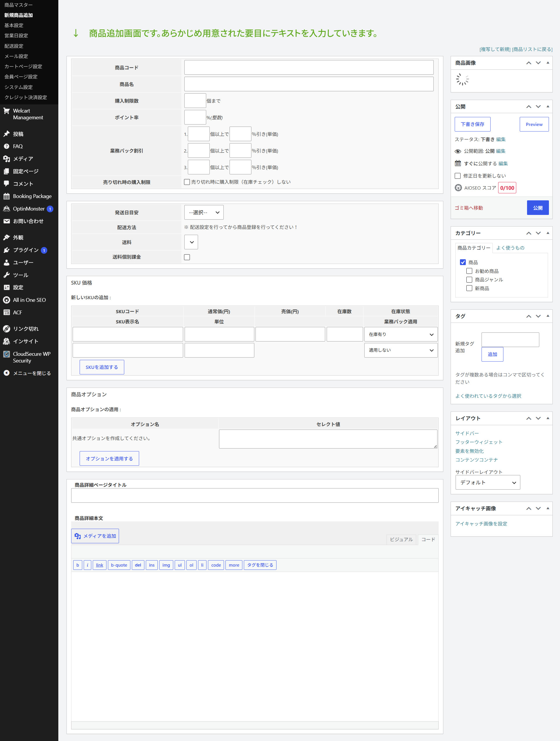Click the 商品コード input field

pos(309,67)
